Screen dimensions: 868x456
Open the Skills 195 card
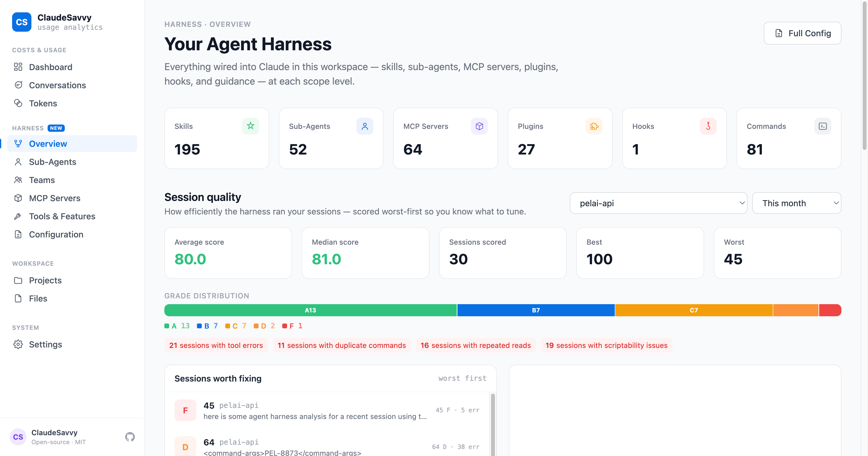[x=217, y=138]
